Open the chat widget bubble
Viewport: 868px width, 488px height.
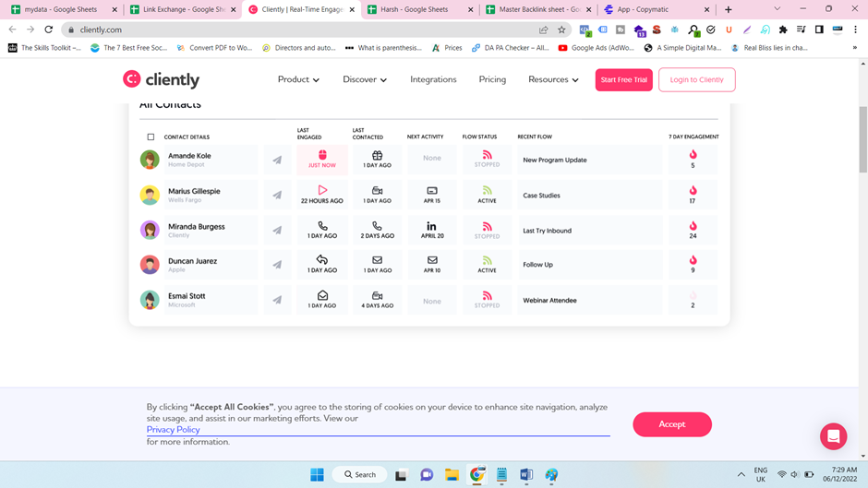tap(833, 436)
